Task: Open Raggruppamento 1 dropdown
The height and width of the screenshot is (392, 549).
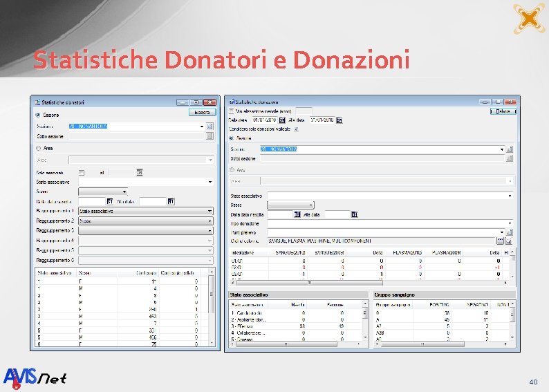Action: [x=210, y=211]
